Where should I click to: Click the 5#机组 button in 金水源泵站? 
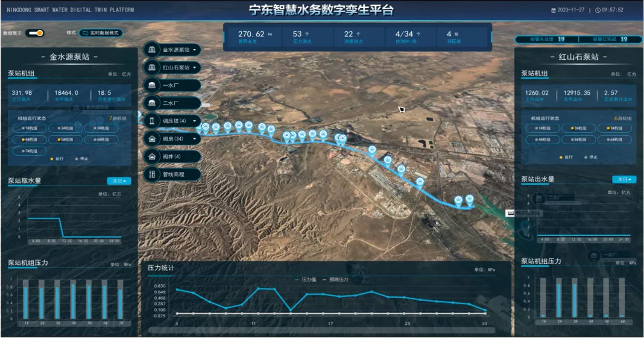click(x=66, y=140)
